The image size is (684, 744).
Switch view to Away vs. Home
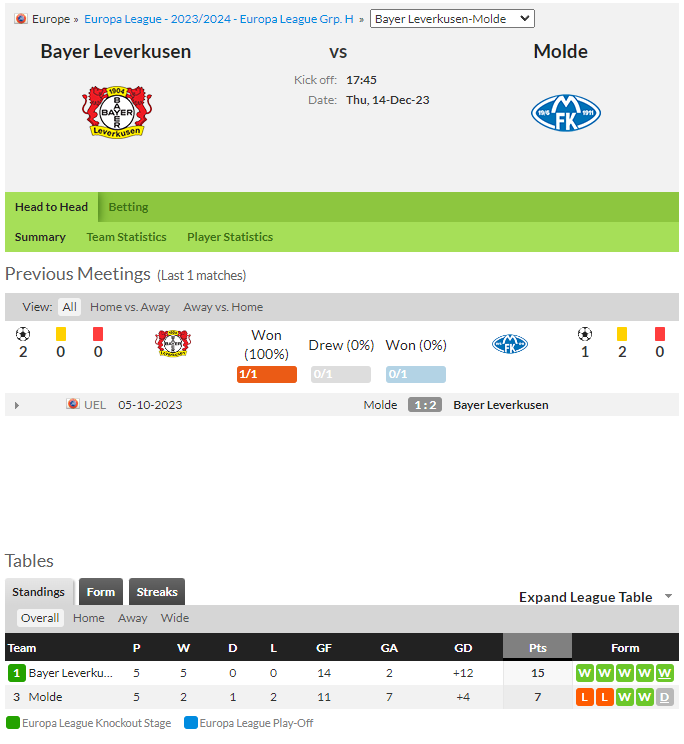click(x=223, y=307)
